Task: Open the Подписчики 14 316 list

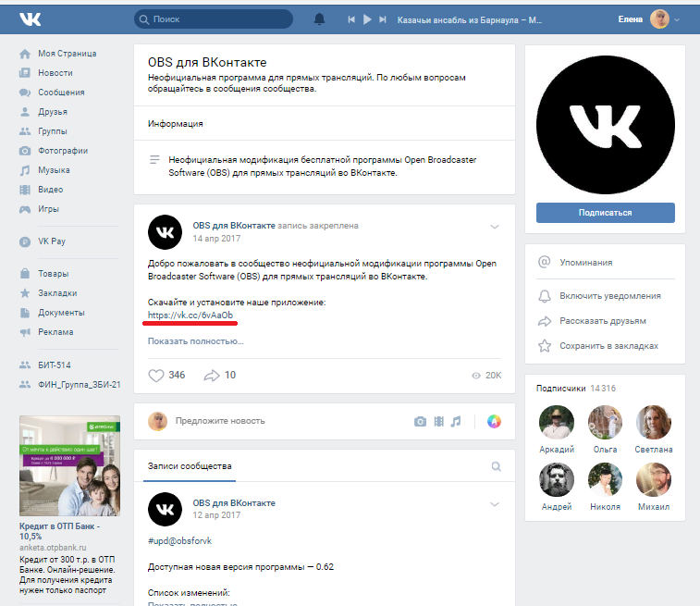Action: point(576,389)
